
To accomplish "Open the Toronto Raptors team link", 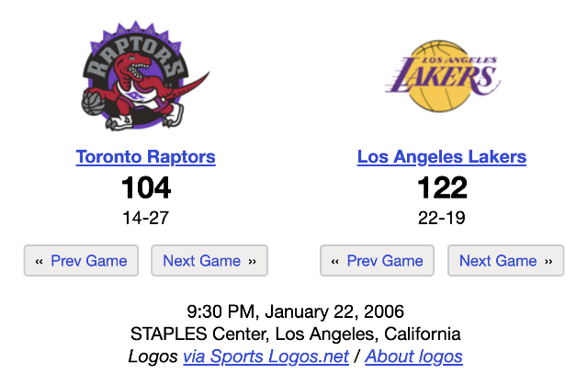I will point(145,157).
